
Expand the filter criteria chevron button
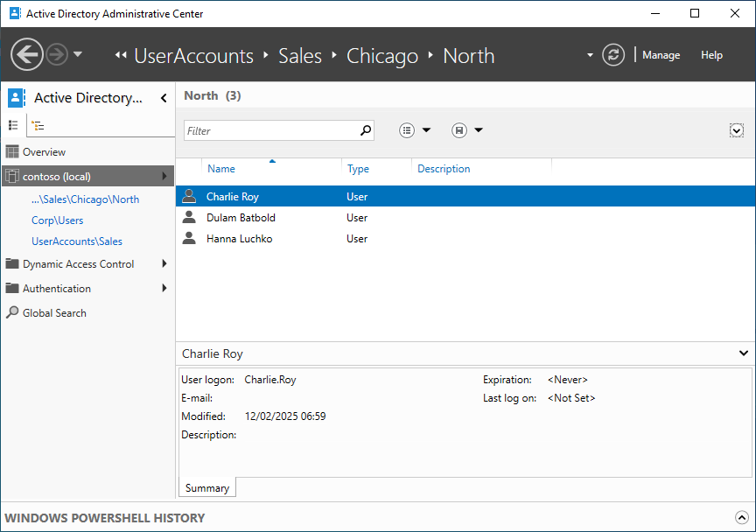pyautogui.click(x=736, y=130)
